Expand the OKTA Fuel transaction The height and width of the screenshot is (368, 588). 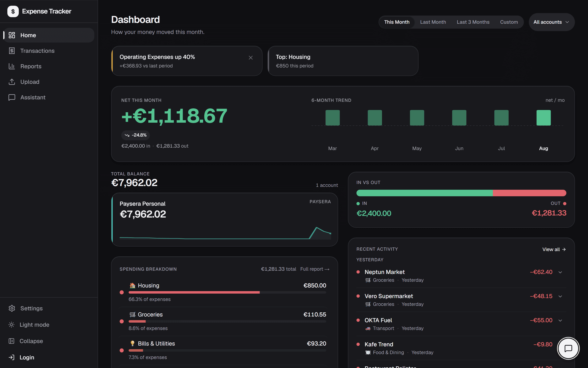click(x=560, y=320)
